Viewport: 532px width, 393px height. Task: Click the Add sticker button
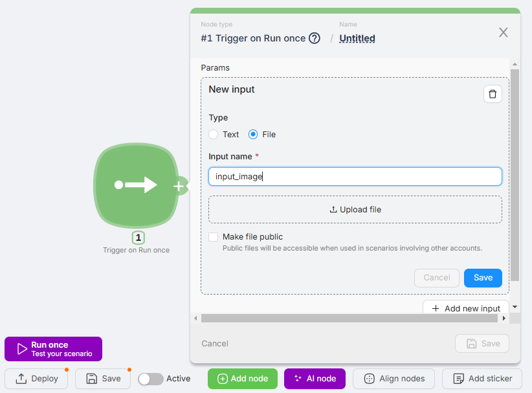482,379
